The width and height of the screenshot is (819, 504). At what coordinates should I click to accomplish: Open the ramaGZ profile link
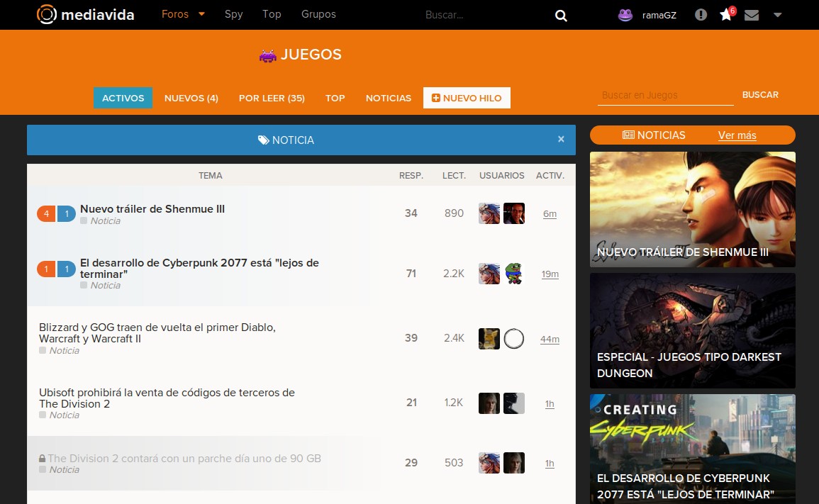(x=659, y=15)
